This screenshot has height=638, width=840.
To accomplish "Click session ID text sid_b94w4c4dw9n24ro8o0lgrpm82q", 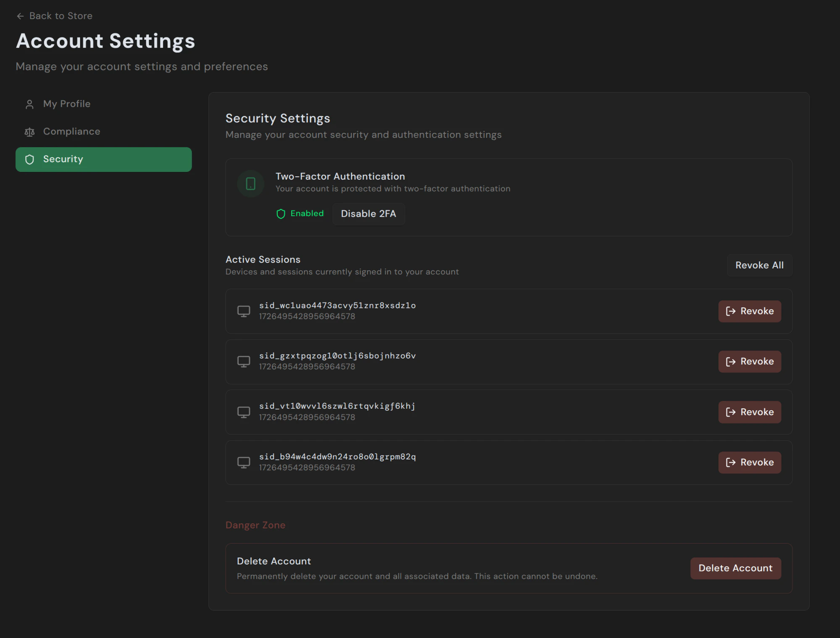I will coord(337,457).
